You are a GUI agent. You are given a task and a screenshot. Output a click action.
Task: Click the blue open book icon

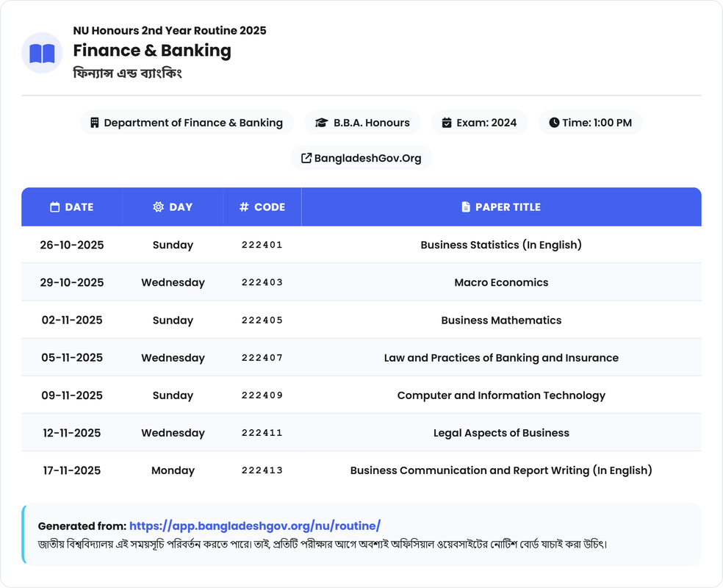pyautogui.click(x=42, y=53)
